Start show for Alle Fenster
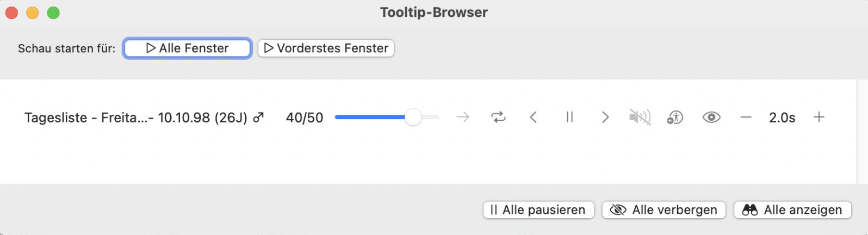The image size is (868, 235). point(187,48)
